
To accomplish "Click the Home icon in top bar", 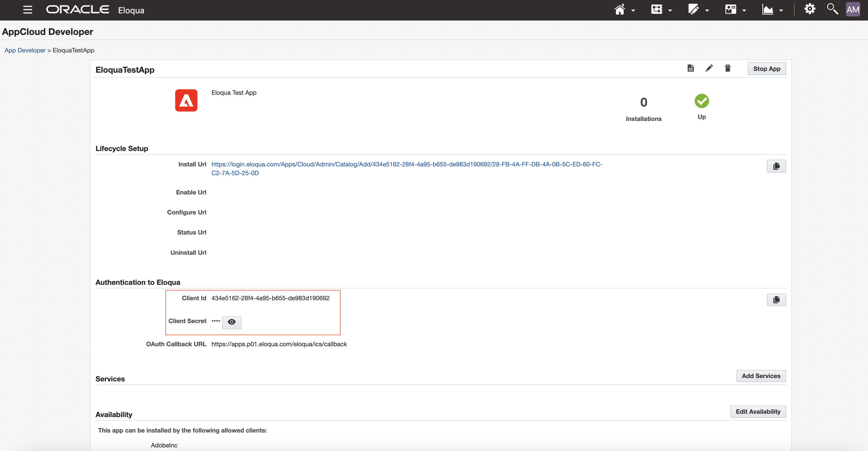I will (619, 10).
